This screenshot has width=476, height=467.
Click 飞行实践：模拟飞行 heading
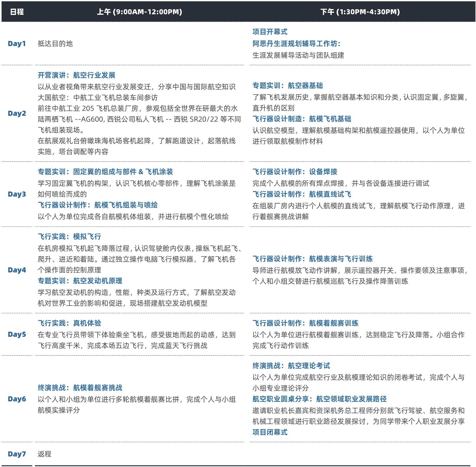[69, 237]
